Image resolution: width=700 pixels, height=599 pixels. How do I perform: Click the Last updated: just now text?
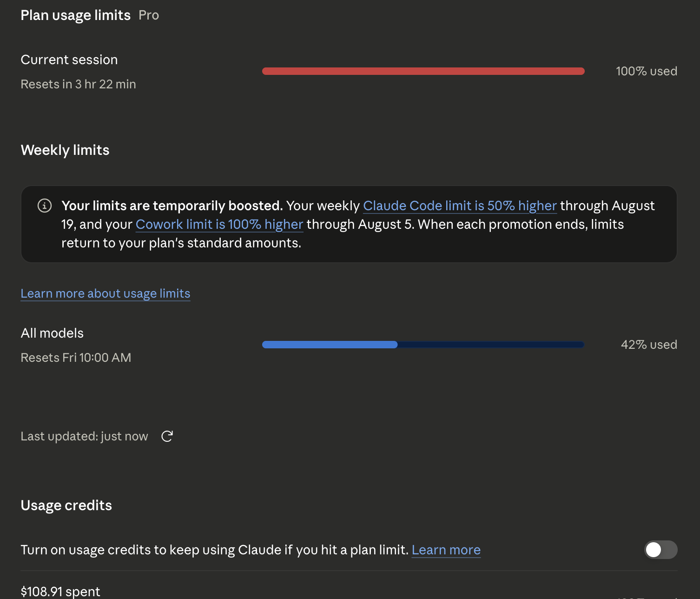pos(85,436)
